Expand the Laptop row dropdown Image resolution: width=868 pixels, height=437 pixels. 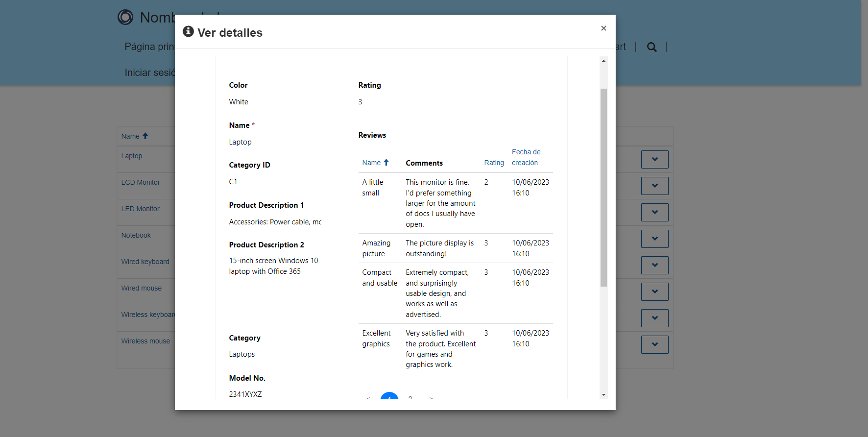[654, 159]
